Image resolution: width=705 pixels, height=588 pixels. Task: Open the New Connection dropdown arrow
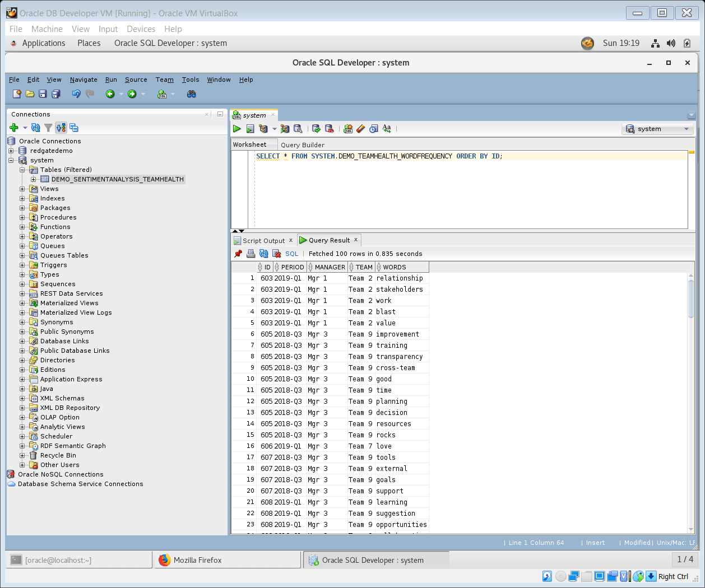25,128
